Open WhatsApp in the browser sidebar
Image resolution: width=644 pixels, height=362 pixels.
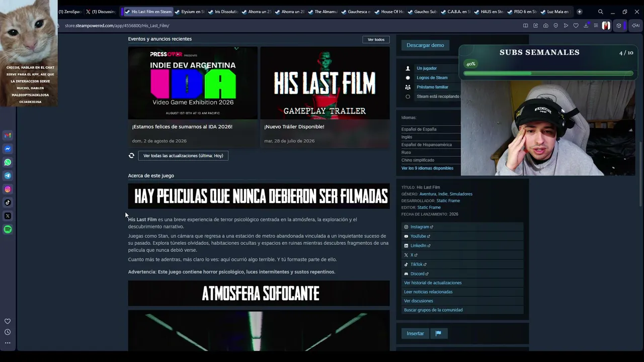(x=8, y=162)
